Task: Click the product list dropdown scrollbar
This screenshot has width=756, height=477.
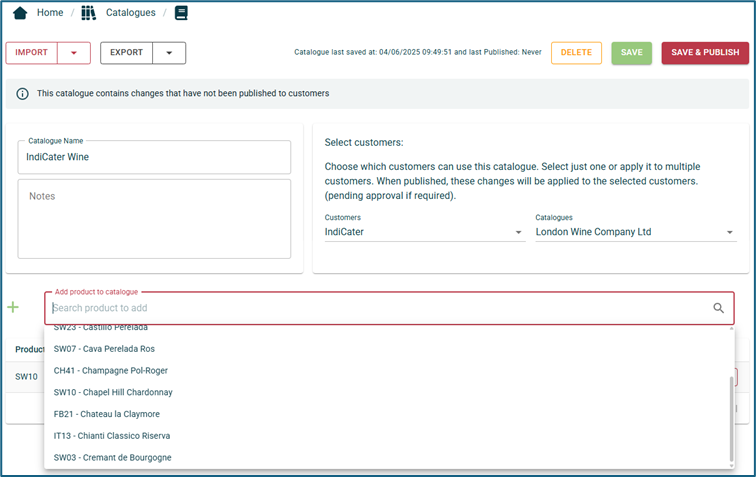Action: tap(731, 419)
